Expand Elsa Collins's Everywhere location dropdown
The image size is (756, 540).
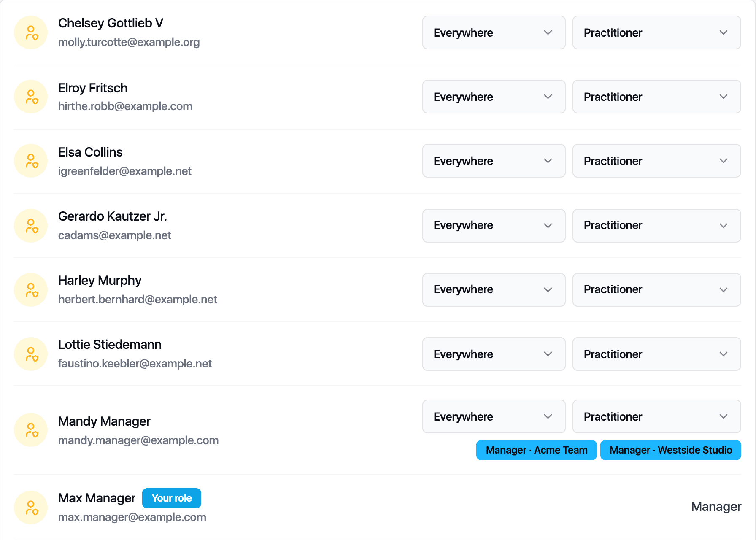point(494,161)
